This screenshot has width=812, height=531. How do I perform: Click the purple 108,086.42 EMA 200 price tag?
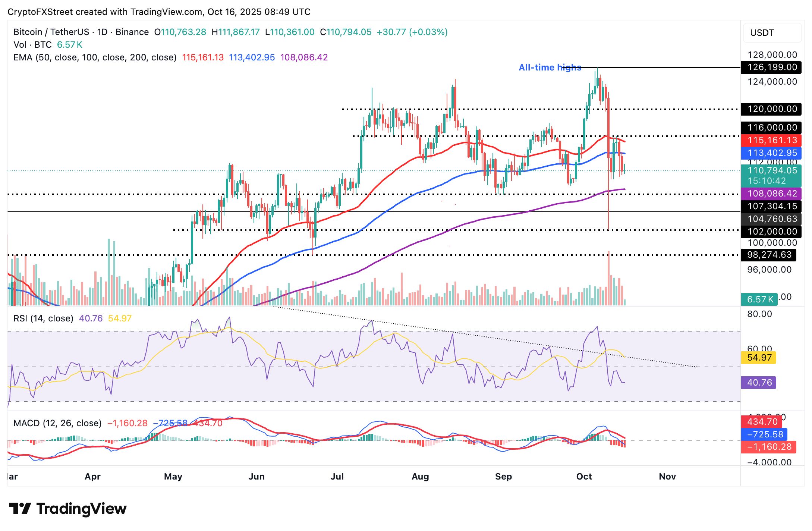click(772, 194)
